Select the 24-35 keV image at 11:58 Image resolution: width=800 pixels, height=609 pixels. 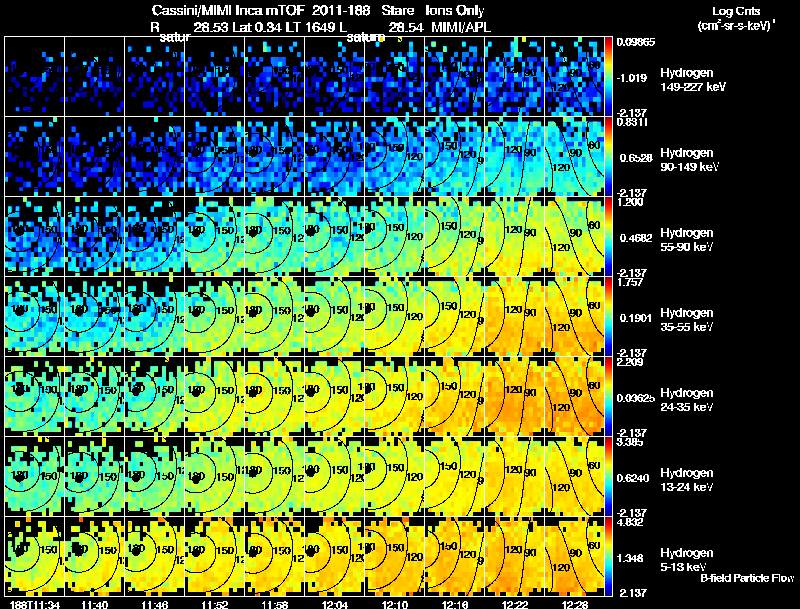click(274, 397)
